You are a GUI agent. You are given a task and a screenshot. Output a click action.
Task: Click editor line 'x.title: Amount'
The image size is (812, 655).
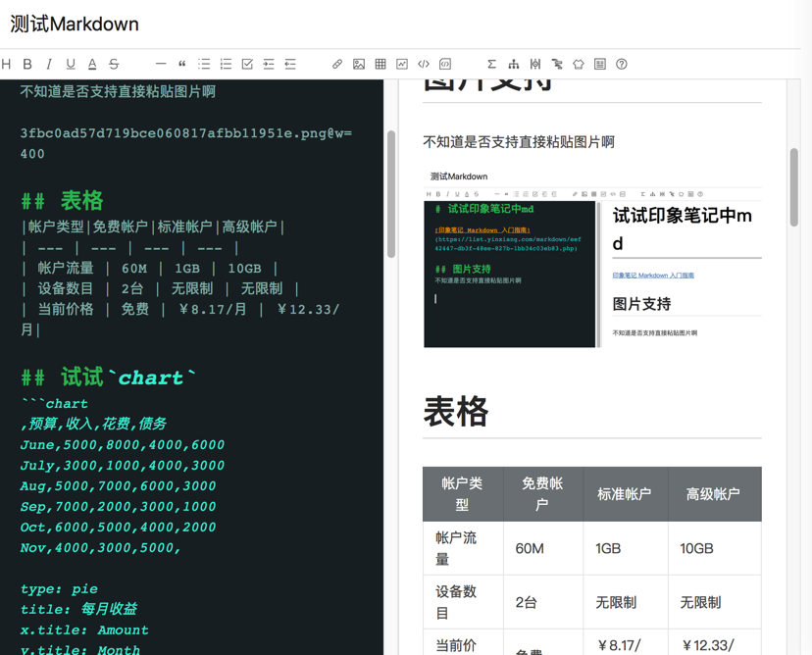[84, 630]
